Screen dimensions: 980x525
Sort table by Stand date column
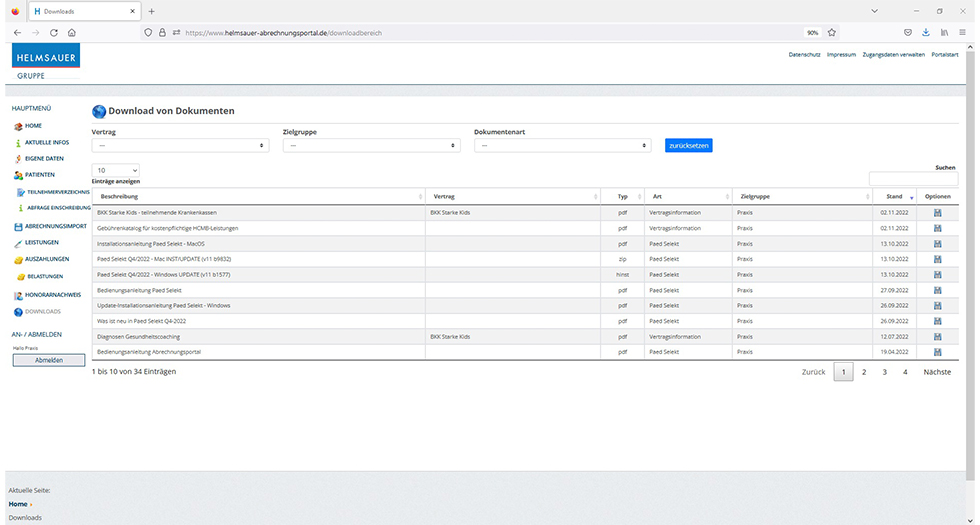[x=894, y=196]
